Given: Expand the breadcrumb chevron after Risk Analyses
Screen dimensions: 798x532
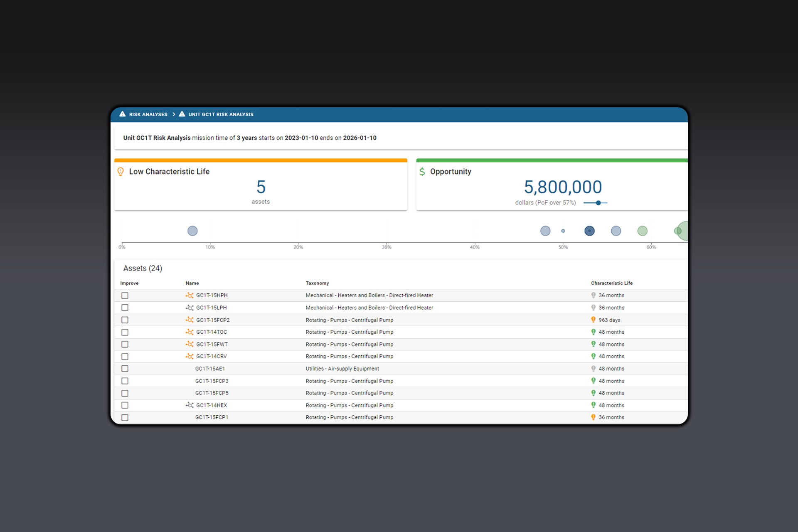Looking at the screenshot, I should click(174, 114).
